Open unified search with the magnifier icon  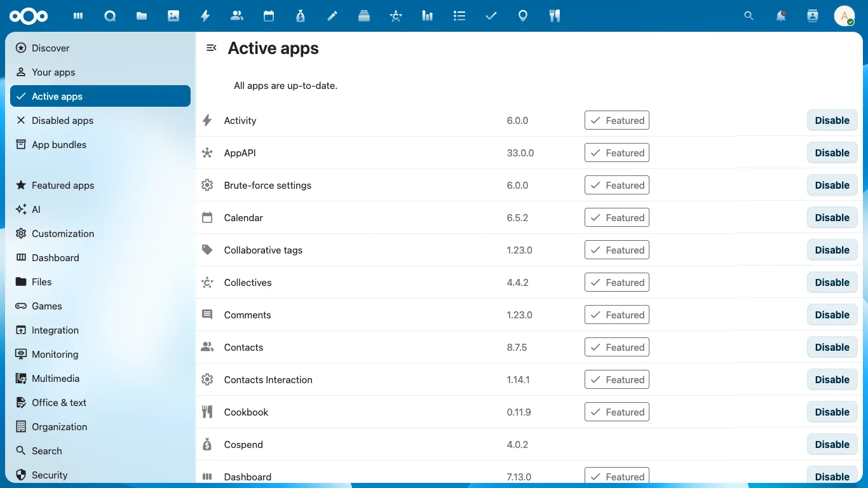749,16
